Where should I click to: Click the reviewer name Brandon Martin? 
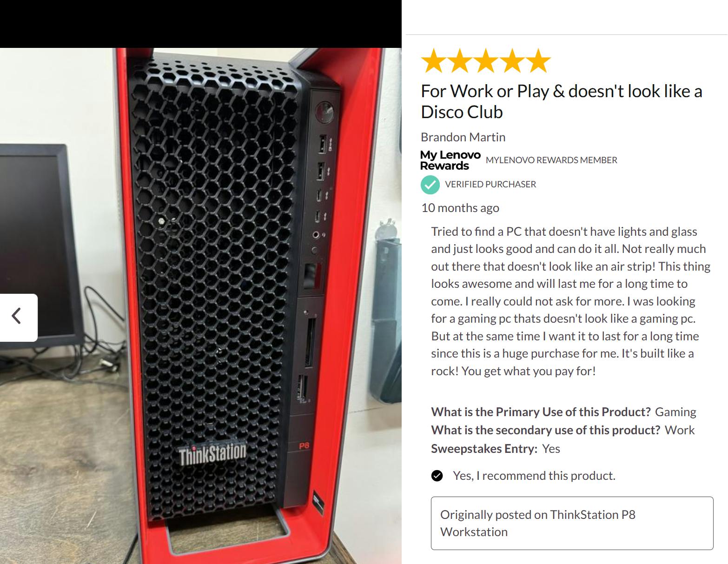pyautogui.click(x=463, y=137)
